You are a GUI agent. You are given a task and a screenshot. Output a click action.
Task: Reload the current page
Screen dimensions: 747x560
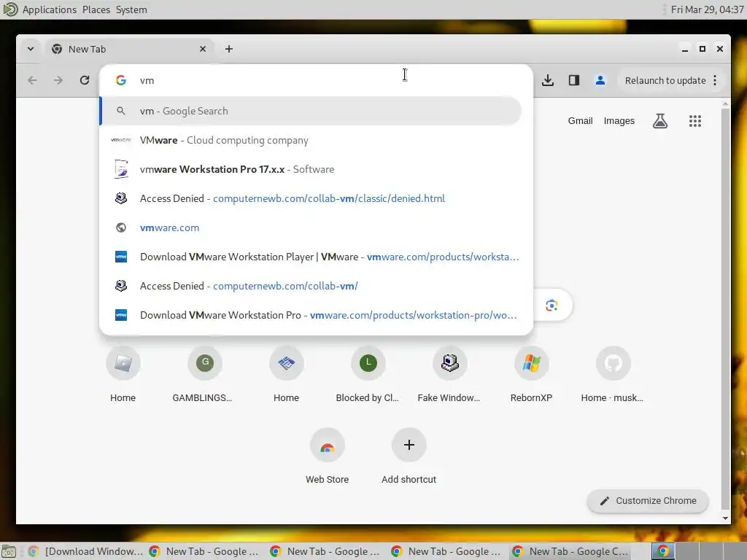point(85,80)
